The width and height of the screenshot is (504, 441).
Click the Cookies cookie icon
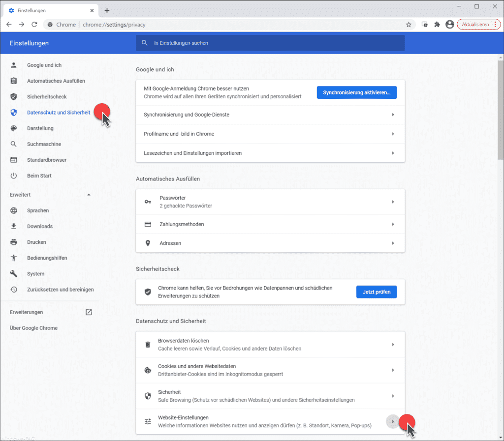(x=148, y=370)
